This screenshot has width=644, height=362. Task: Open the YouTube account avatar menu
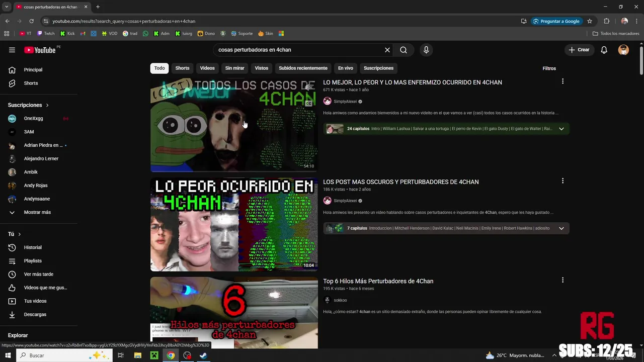coord(623,50)
